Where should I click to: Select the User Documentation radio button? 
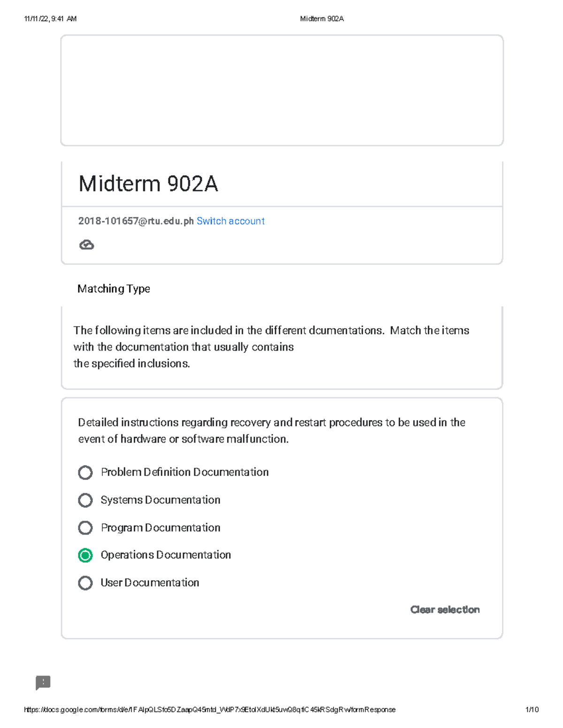click(x=85, y=583)
